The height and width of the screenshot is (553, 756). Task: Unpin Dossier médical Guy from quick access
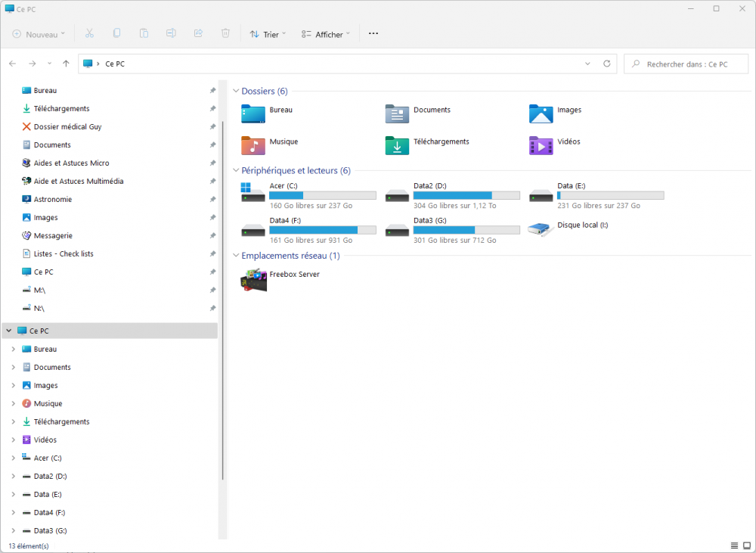pos(212,127)
